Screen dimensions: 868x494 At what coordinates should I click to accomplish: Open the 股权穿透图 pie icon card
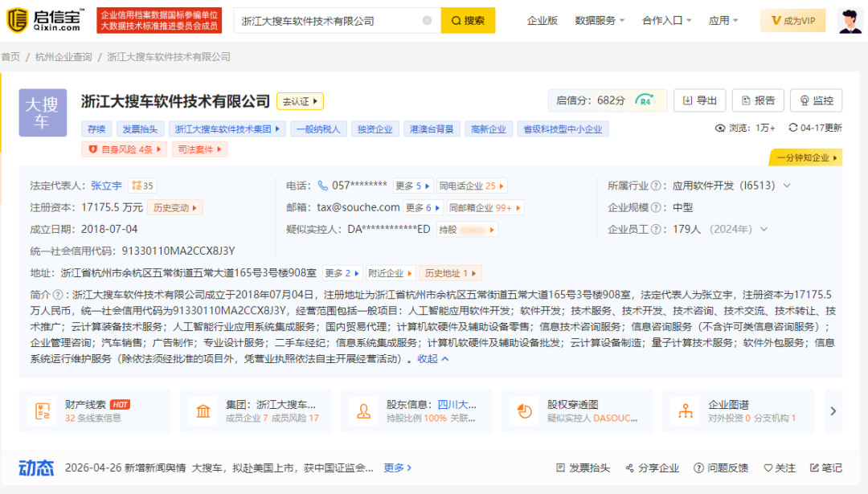pos(524,411)
